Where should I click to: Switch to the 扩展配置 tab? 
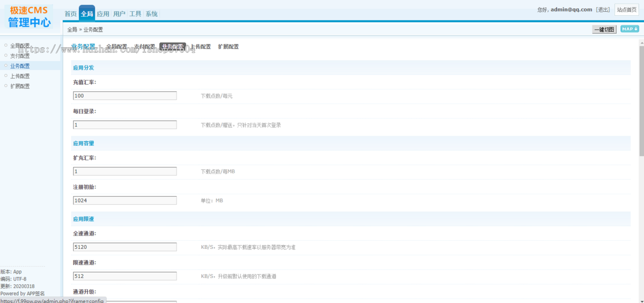tap(228, 47)
